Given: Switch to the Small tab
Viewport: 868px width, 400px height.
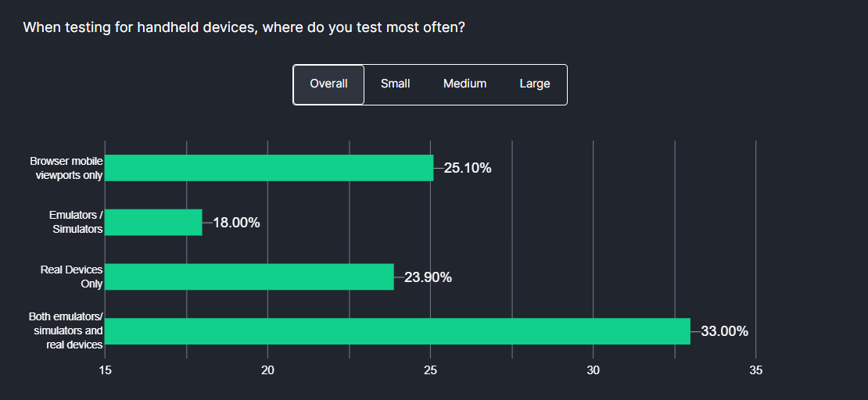Looking at the screenshot, I should [x=395, y=84].
